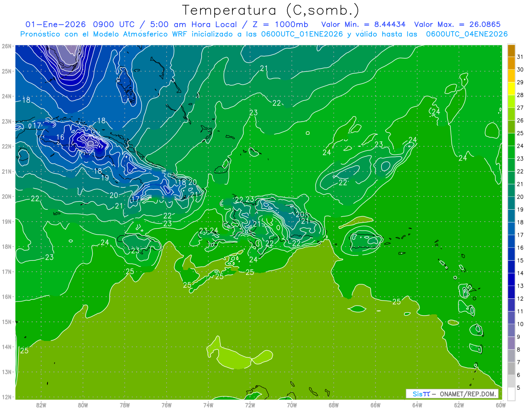Click the longitude axis label "76W"
532x411 pixels.
pyautogui.click(x=166, y=405)
